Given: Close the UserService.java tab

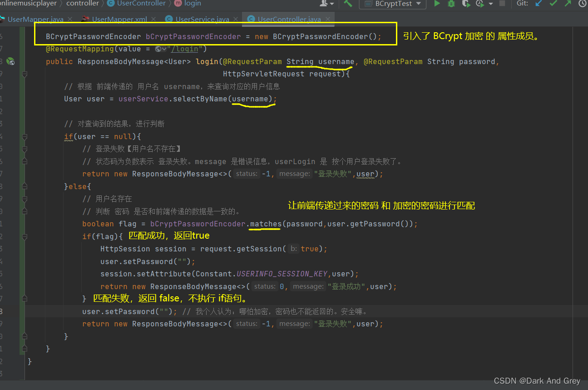Looking at the screenshot, I should (x=236, y=20).
